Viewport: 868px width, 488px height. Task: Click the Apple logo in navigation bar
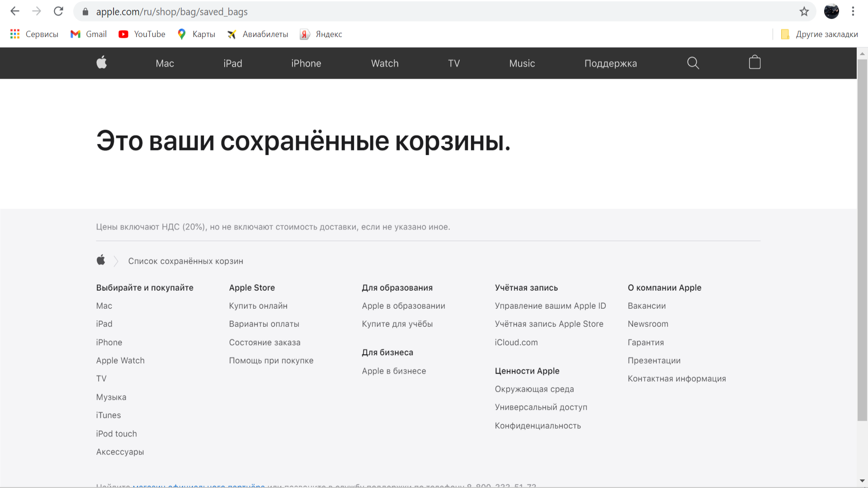[102, 63]
